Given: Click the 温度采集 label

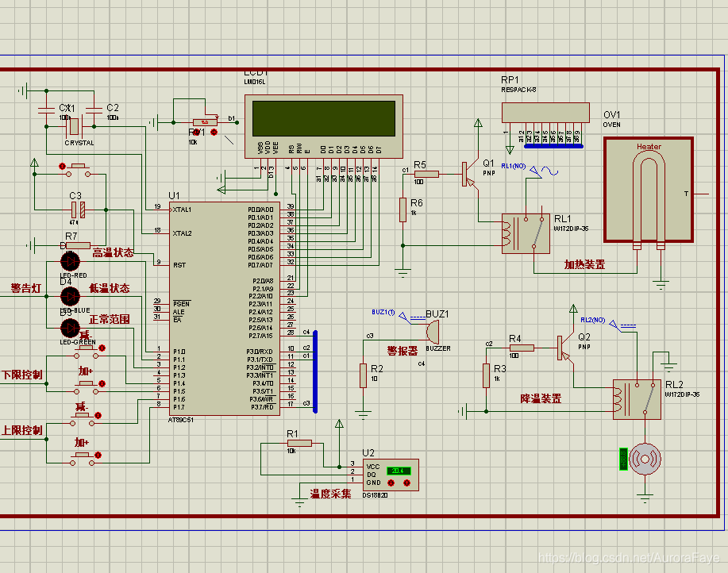Looking at the screenshot, I should [x=330, y=494].
